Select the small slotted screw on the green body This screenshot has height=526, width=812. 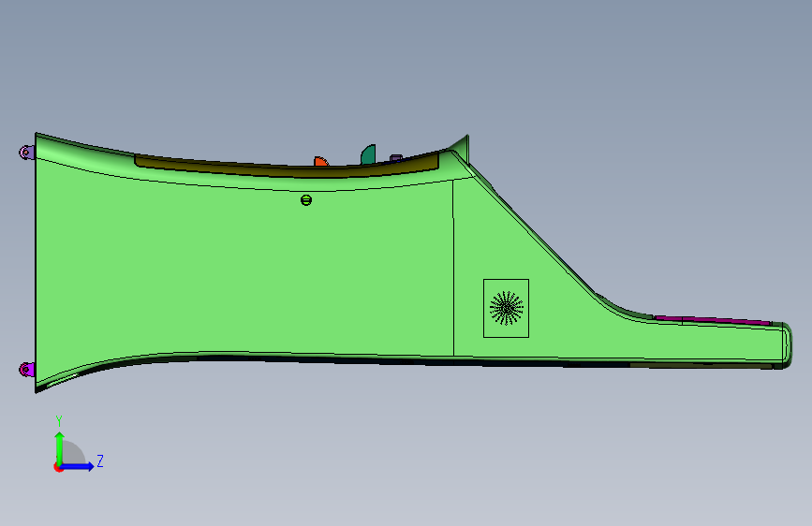click(306, 200)
